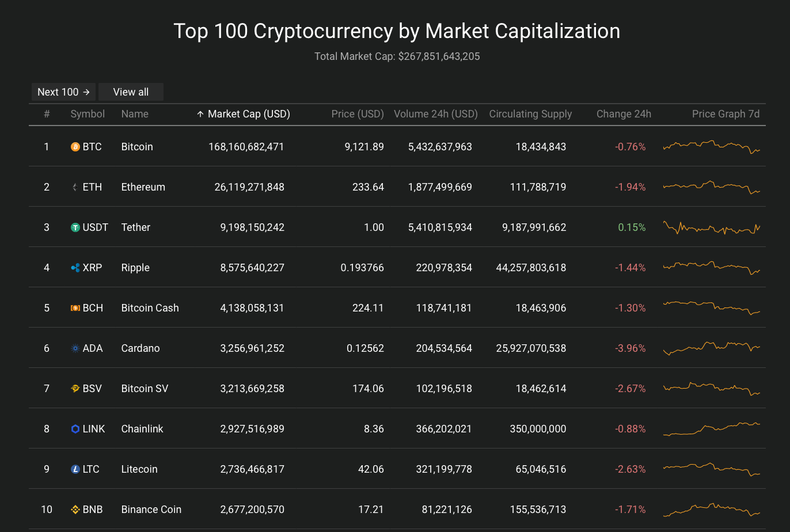Click the View all button

[x=131, y=92]
